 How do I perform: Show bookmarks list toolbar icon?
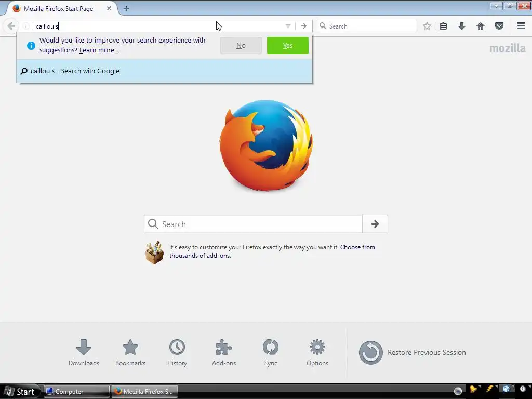click(443, 26)
